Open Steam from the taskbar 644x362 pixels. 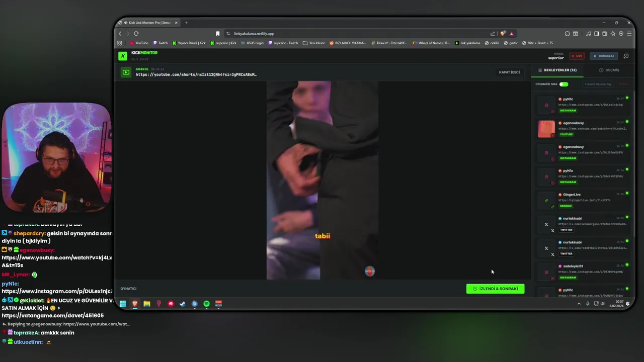coord(183,304)
